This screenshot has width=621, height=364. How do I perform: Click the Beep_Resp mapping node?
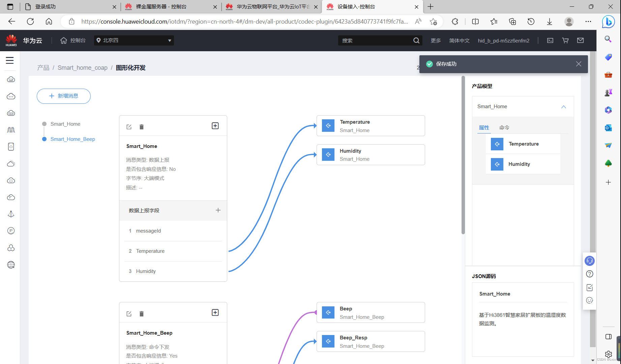[x=371, y=341]
